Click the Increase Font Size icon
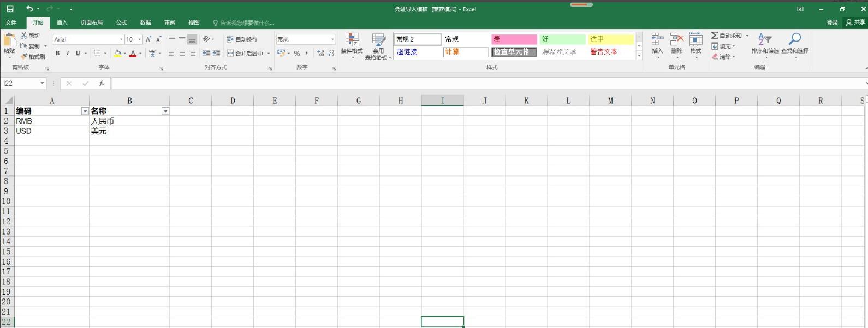Viewport: 868px width, 328px height. tap(148, 39)
